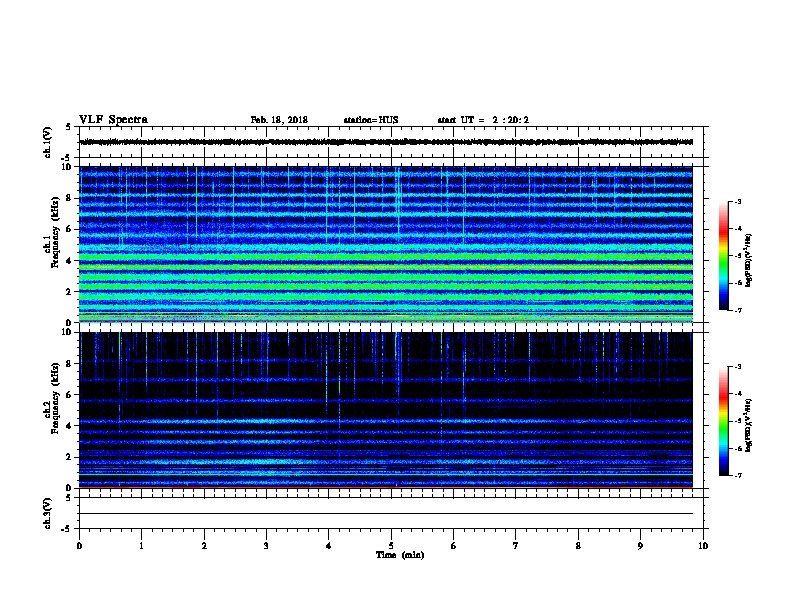The image size is (792, 612).
Task: Click the ch.2 color bar unit label
Action: (x=748, y=425)
